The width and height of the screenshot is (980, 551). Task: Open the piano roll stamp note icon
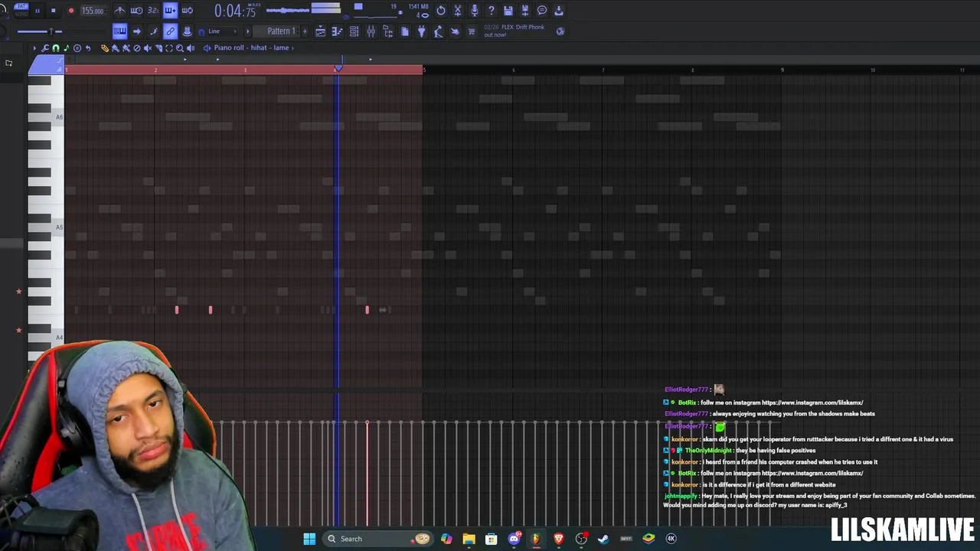click(x=67, y=48)
